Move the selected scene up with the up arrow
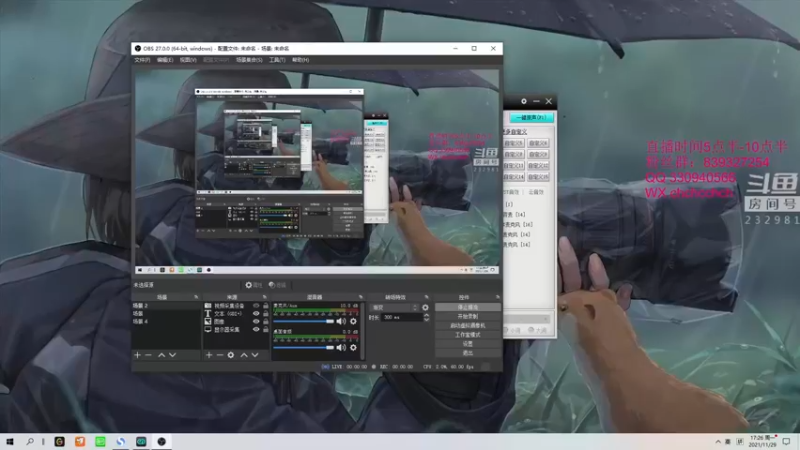The height and width of the screenshot is (450, 800). click(161, 355)
